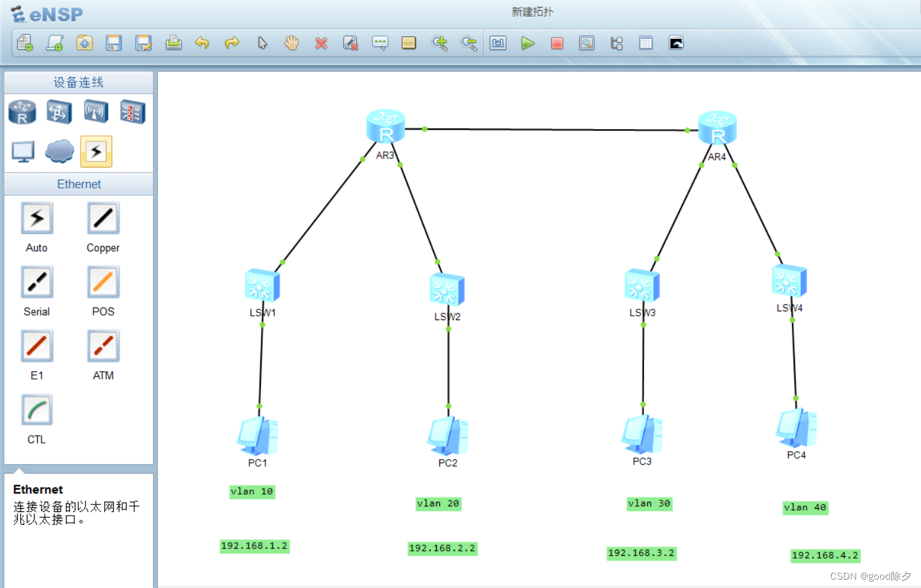Screen dimensions: 921x588
Task: Stop all devices with the red square
Action: coord(556,43)
